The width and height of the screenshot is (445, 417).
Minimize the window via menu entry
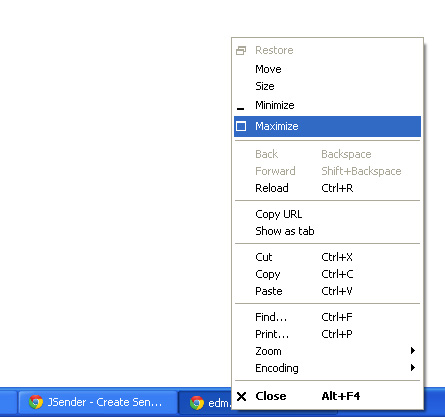(x=327, y=105)
